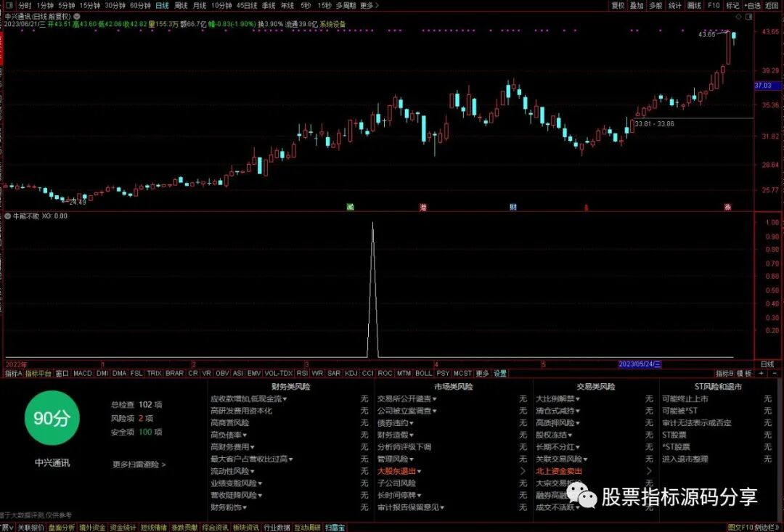The width and height of the screenshot is (784, 532).
Task: Select the MACD indicator
Action: [x=83, y=374]
